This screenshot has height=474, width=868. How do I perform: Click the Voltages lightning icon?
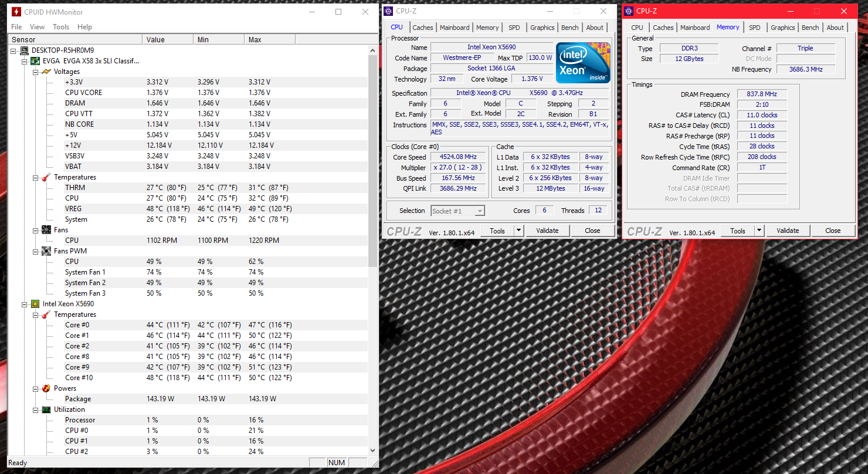[46, 72]
